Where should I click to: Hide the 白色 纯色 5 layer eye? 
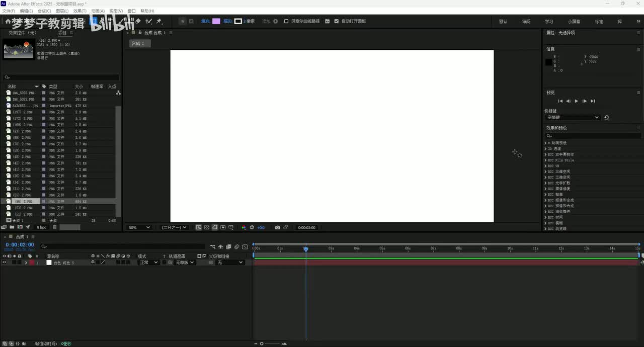click(x=5, y=263)
